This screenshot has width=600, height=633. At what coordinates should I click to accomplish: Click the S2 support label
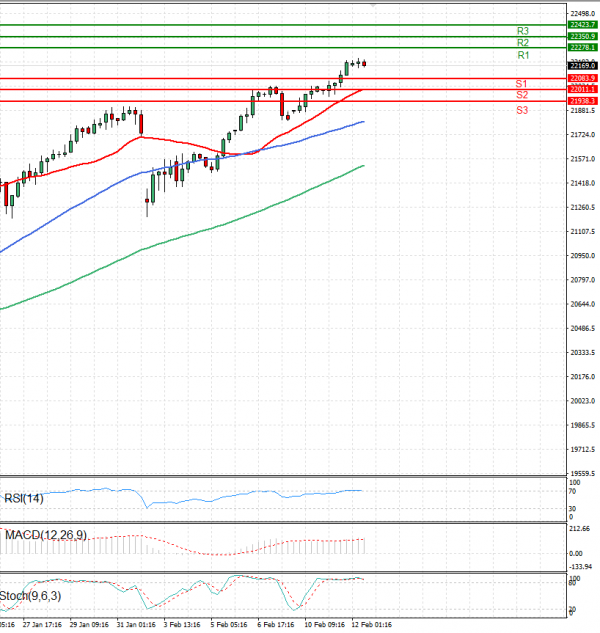click(522, 95)
